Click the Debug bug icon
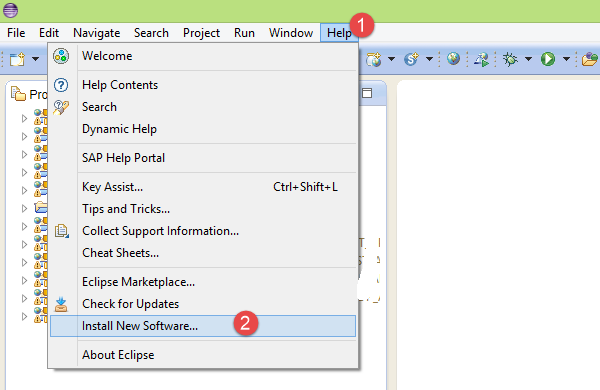 coord(510,59)
